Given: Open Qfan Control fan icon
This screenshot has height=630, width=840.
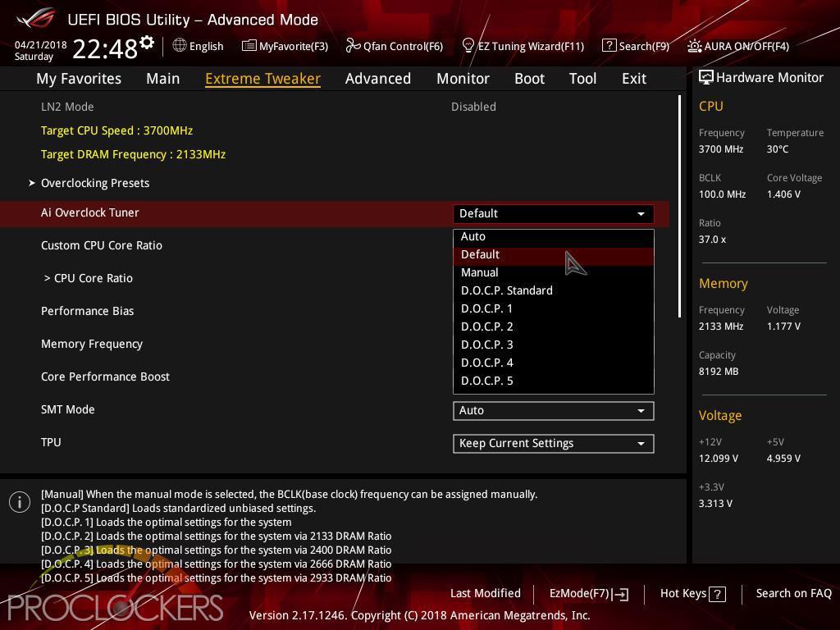Looking at the screenshot, I should 353,46.
